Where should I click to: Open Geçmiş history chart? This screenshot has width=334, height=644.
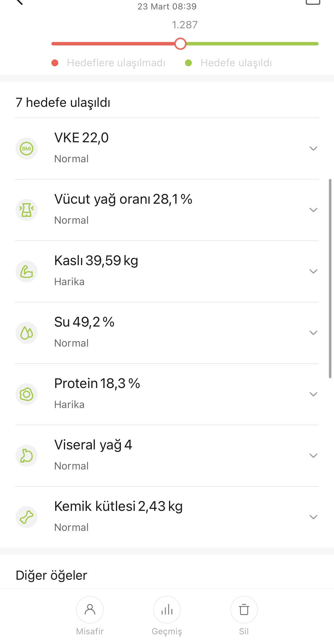[167, 610]
